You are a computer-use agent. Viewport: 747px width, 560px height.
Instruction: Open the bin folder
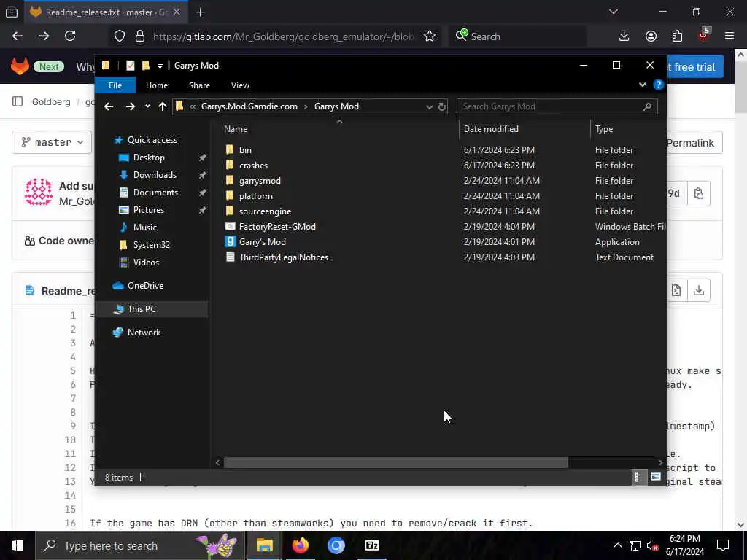coord(245,150)
